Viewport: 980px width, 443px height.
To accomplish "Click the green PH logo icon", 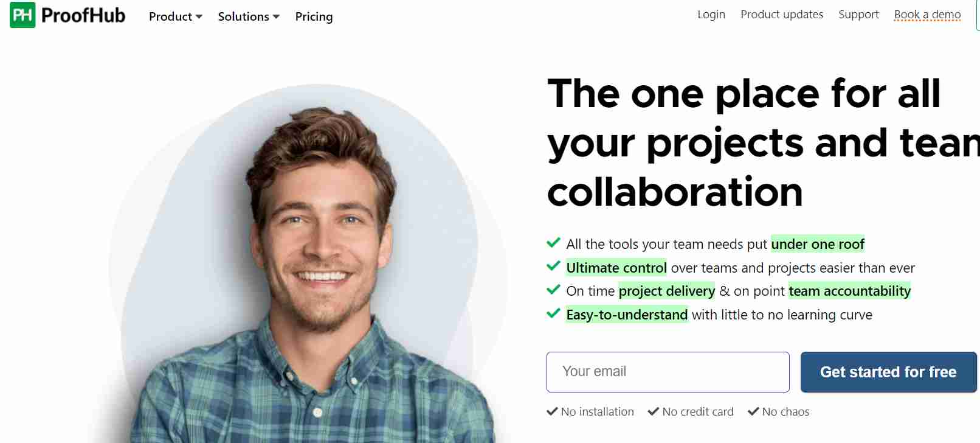I will tap(22, 15).
